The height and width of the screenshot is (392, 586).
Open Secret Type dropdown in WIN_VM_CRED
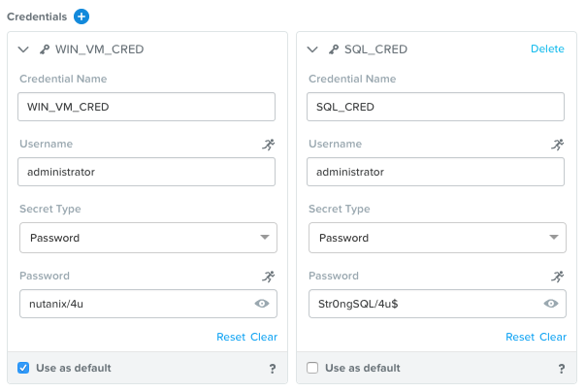click(x=148, y=238)
